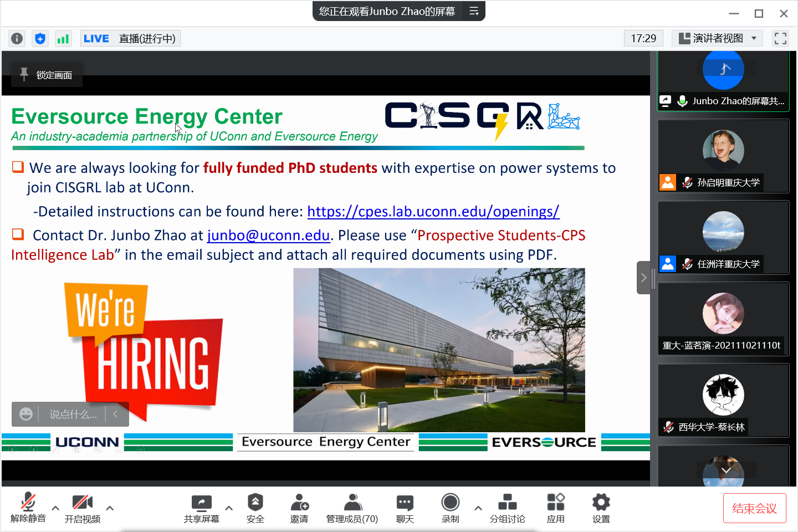The width and height of the screenshot is (798, 532).
Task: Open the presenter view (演讲者视图) dropdown
Action: point(717,38)
